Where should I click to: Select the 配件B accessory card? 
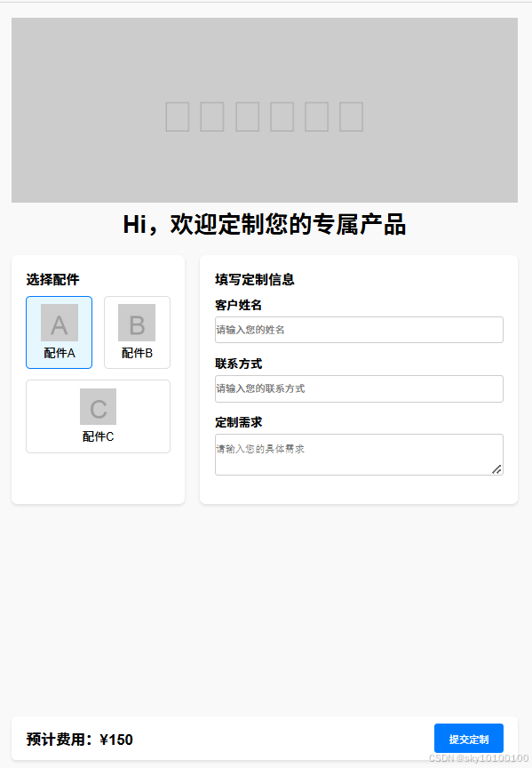click(x=137, y=332)
